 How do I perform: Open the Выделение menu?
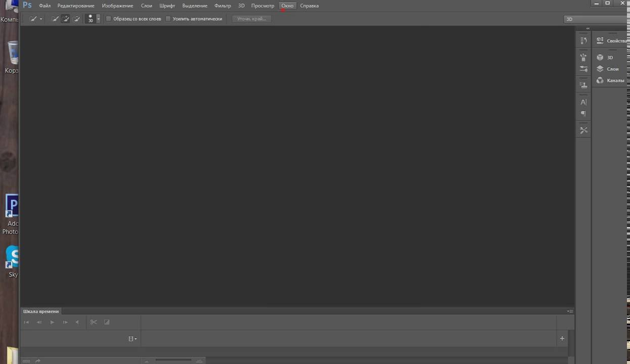[x=195, y=6]
